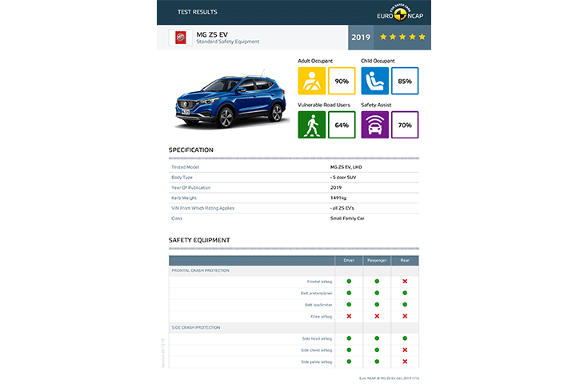Click the Passenger column header

coord(377,260)
